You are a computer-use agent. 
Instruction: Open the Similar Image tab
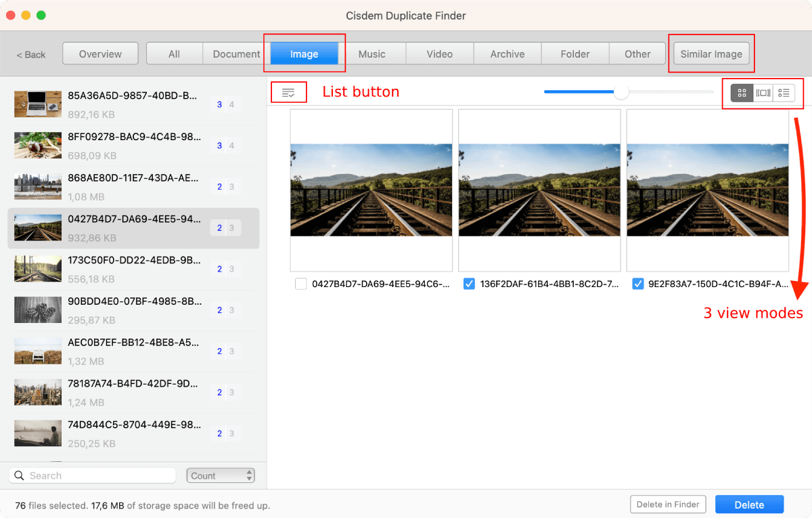click(711, 53)
